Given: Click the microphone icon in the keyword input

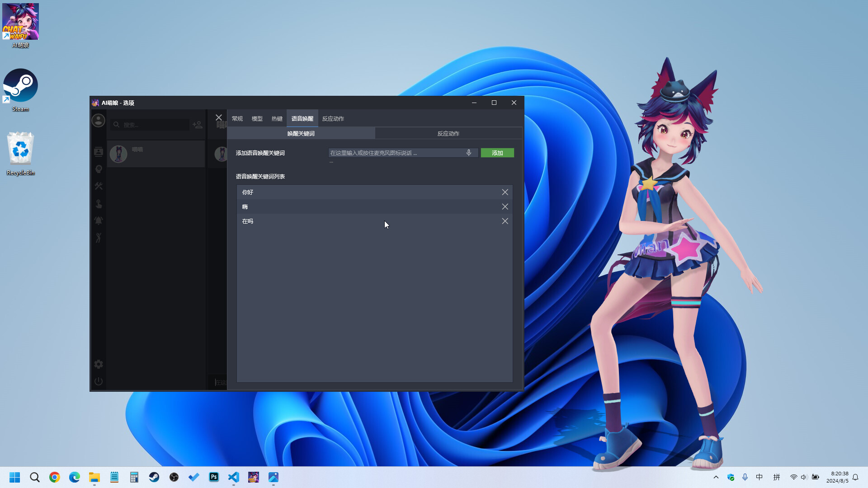Looking at the screenshot, I should click(469, 153).
